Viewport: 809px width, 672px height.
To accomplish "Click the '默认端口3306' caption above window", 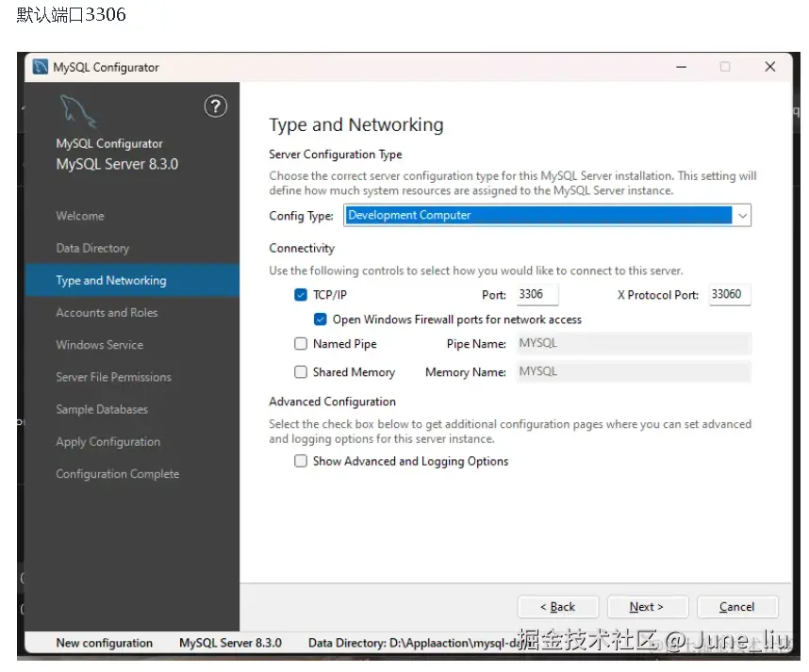I will (x=72, y=14).
